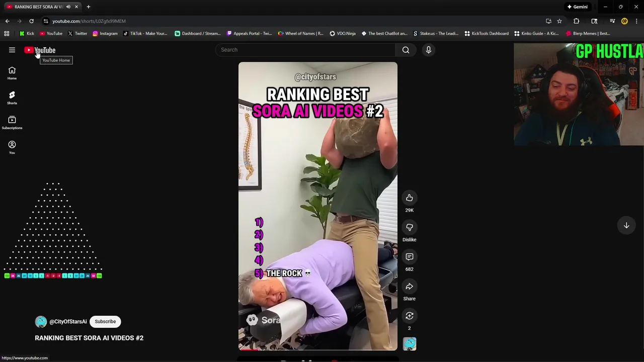
Task: Open the You page in sidebar
Action: (12, 148)
